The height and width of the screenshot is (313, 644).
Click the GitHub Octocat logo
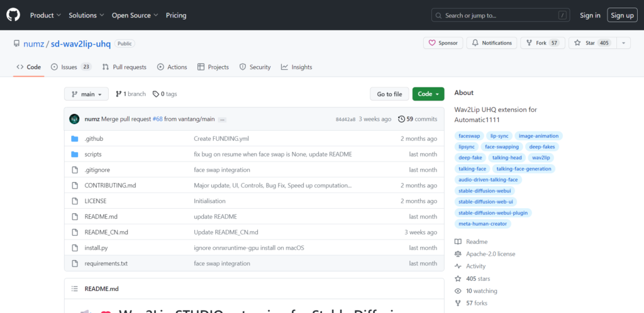13,15
